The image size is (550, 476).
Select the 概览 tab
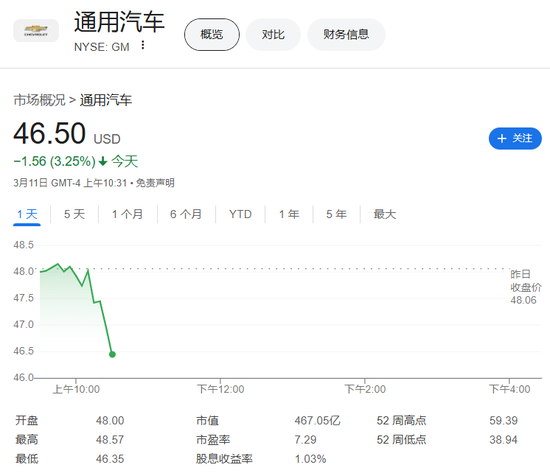[212, 34]
